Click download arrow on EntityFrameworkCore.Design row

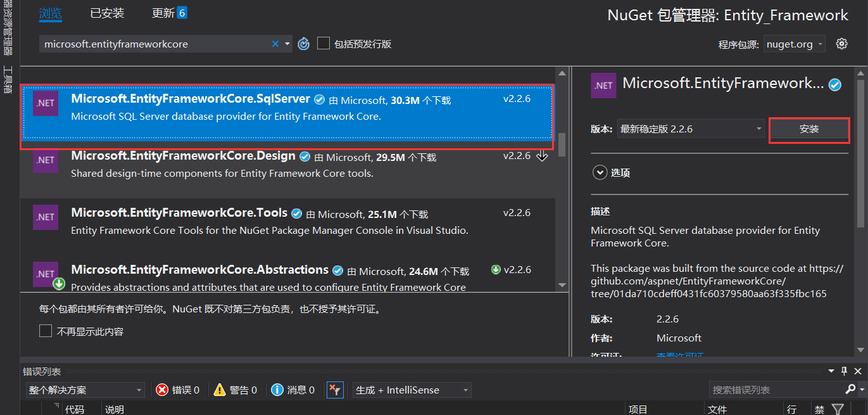pyautogui.click(x=542, y=156)
